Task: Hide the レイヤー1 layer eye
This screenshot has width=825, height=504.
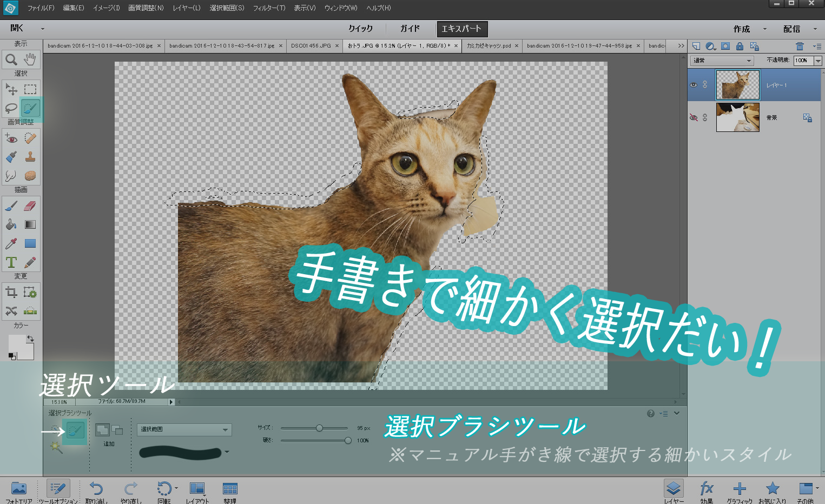Action: (x=694, y=85)
